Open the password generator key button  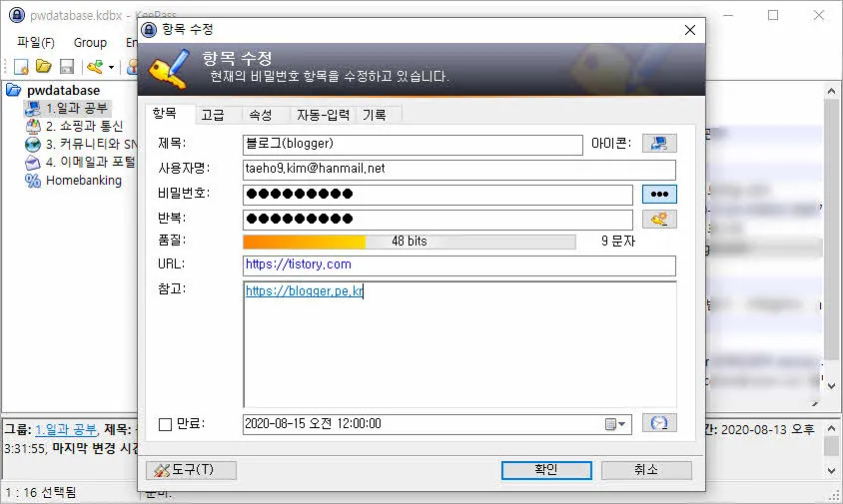(659, 220)
